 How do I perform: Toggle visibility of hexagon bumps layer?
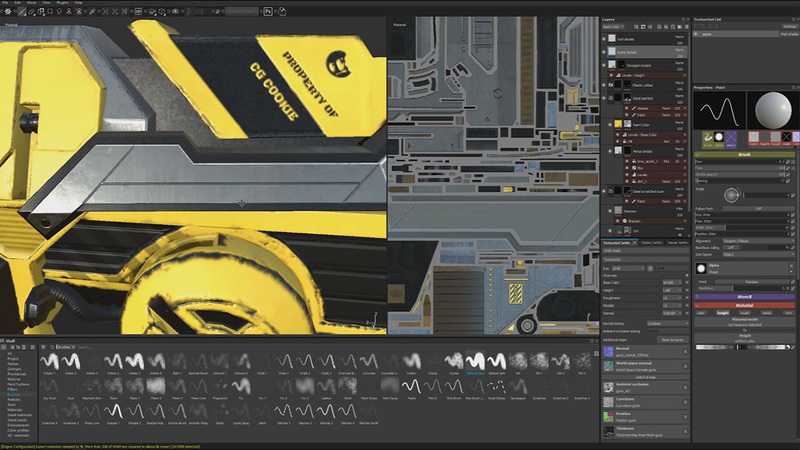pos(604,65)
